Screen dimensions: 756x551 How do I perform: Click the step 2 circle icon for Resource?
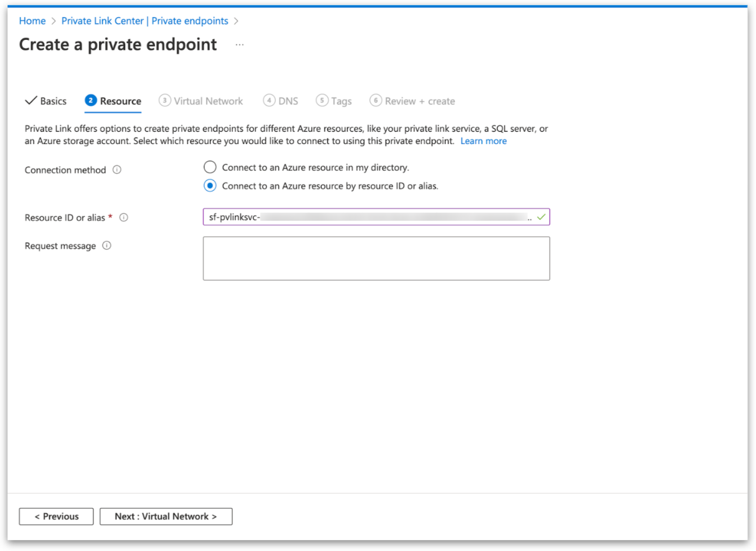[91, 100]
